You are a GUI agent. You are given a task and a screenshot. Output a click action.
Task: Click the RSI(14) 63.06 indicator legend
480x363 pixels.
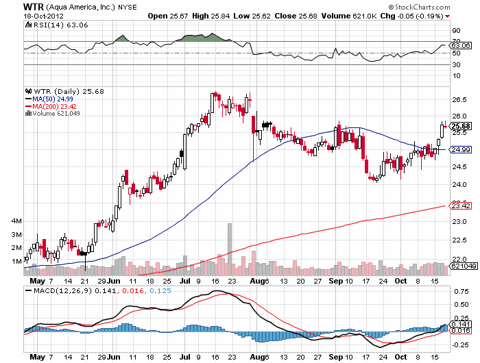[60, 25]
